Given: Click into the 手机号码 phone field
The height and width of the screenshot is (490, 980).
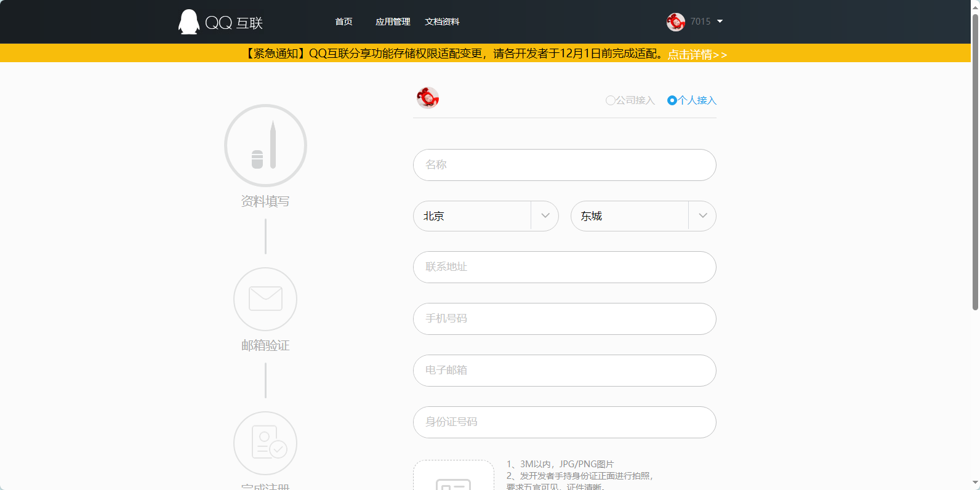Looking at the screenshot, I should (564, 319).
